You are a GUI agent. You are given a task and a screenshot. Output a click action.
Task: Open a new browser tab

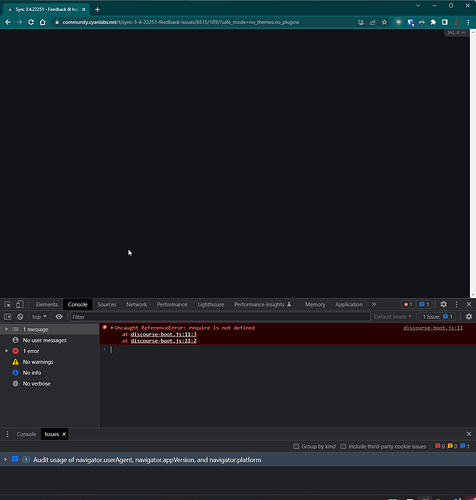tap(97, 9)
